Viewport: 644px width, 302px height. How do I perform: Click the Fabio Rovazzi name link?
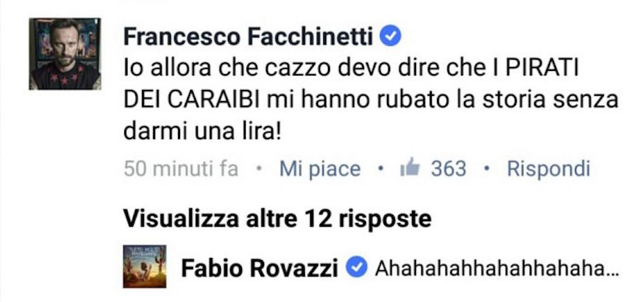tap(260, 269)
